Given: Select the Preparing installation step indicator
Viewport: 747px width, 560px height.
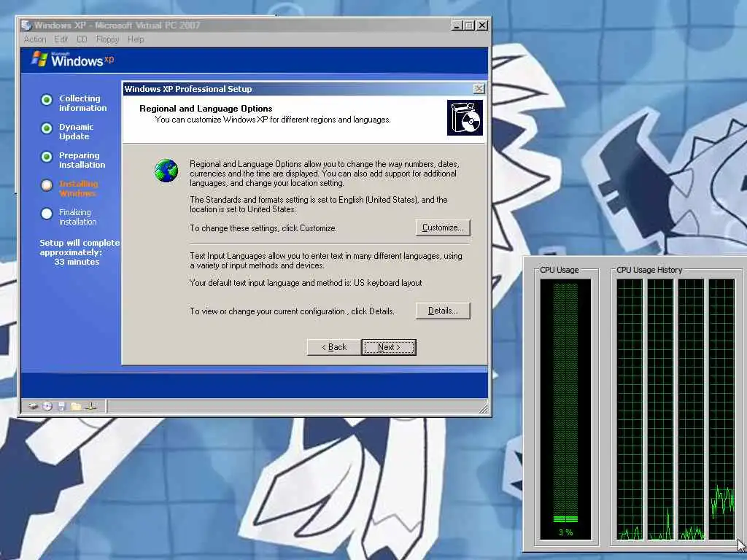Looking at the screenshot, I should point(47,157).
